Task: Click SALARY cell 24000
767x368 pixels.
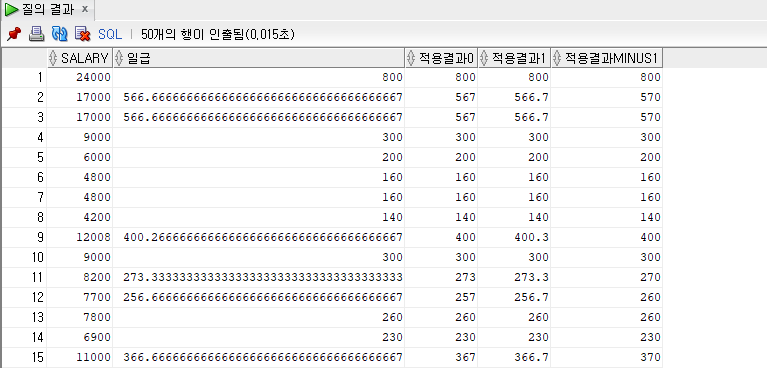Action: (x=80, y=77)
